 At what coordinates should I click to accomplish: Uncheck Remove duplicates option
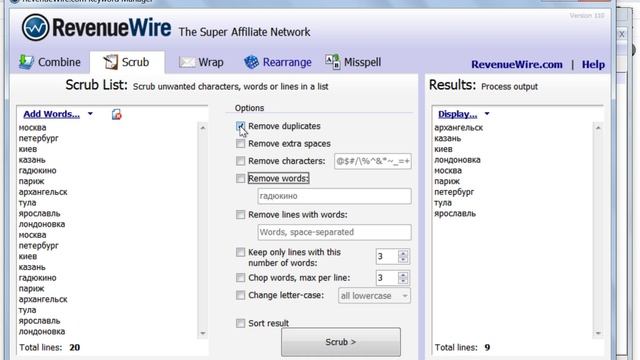click(240, 126)
